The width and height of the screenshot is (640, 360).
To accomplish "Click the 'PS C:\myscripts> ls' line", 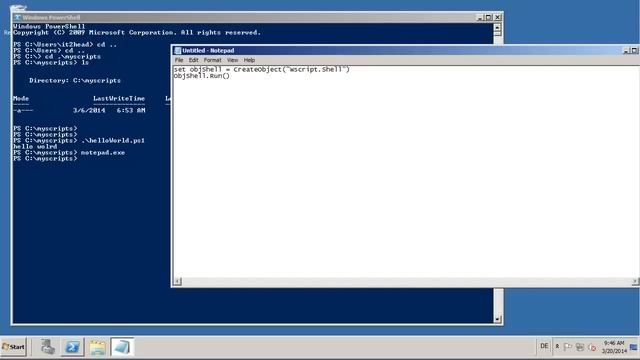I will pos(51,62).
